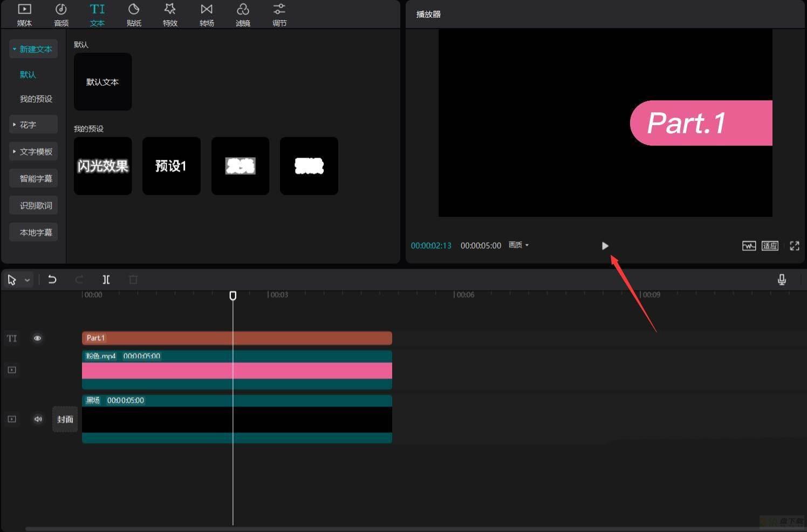Open the 特效 effects tab

pos(170,15)
